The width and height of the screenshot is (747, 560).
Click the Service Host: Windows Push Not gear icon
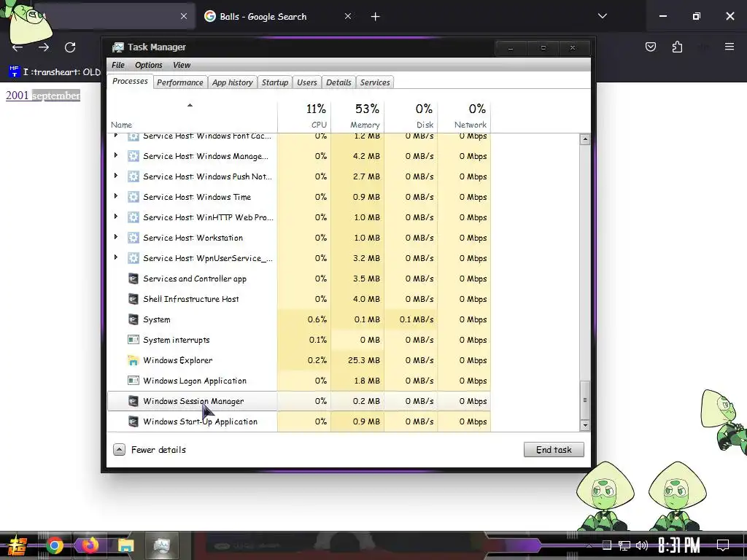coord(133,176)
